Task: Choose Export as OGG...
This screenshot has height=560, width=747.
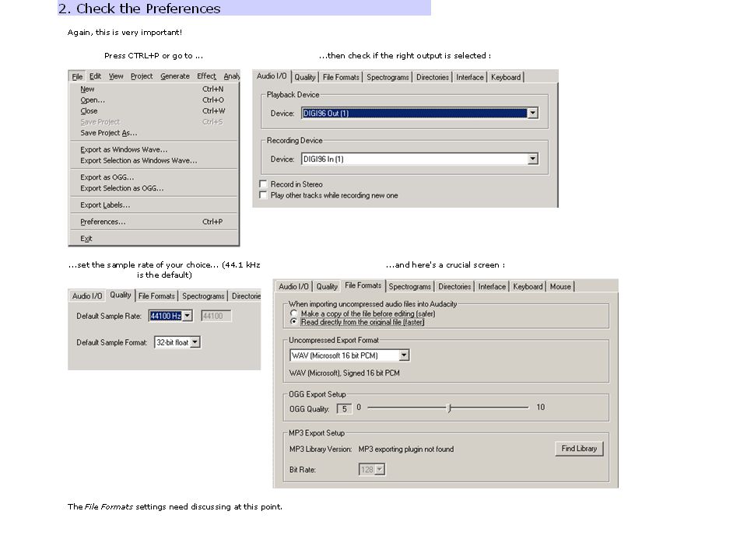Action: (x=153, y=177)
